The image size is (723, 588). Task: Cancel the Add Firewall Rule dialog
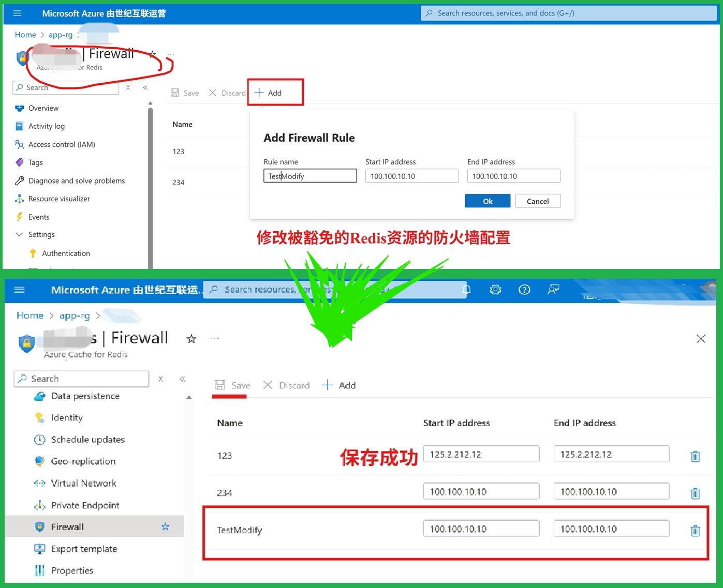point(537,201)
